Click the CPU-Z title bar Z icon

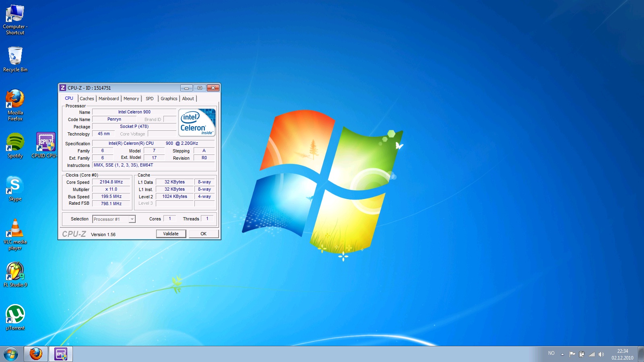pos(63,88)
